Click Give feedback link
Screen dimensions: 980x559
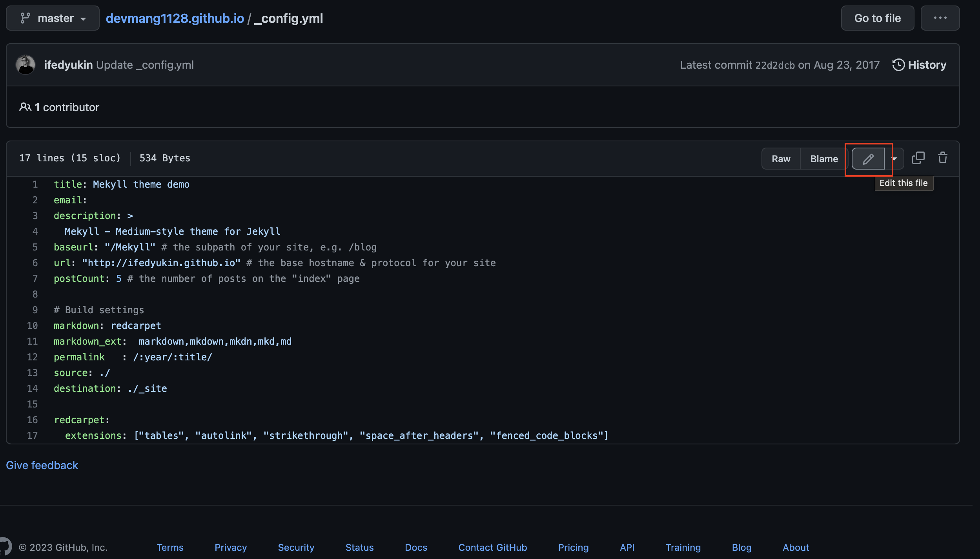click(x=42, y=465)
